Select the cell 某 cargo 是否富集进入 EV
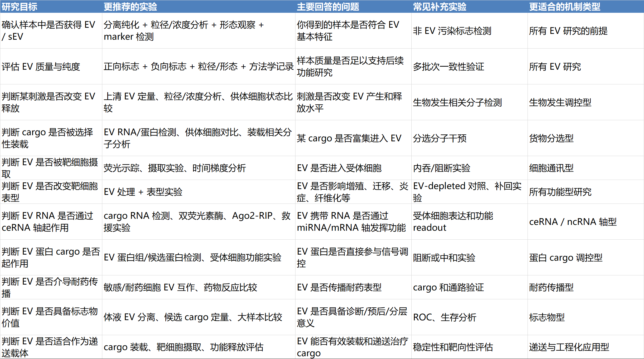Image resolution: width=644 pixels, height=359 pixels. [349, 138]
